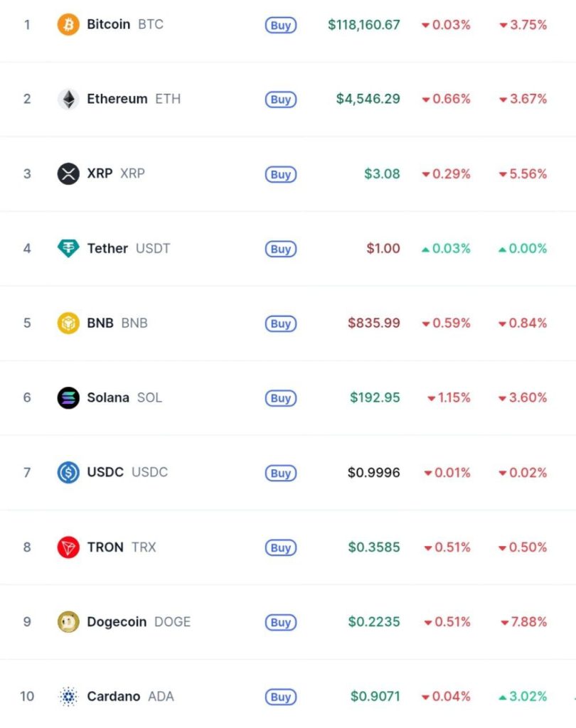Viewport: 576px width, 728px height.
Task: Select the TRON red logo icon
Action: click(68, 547)
